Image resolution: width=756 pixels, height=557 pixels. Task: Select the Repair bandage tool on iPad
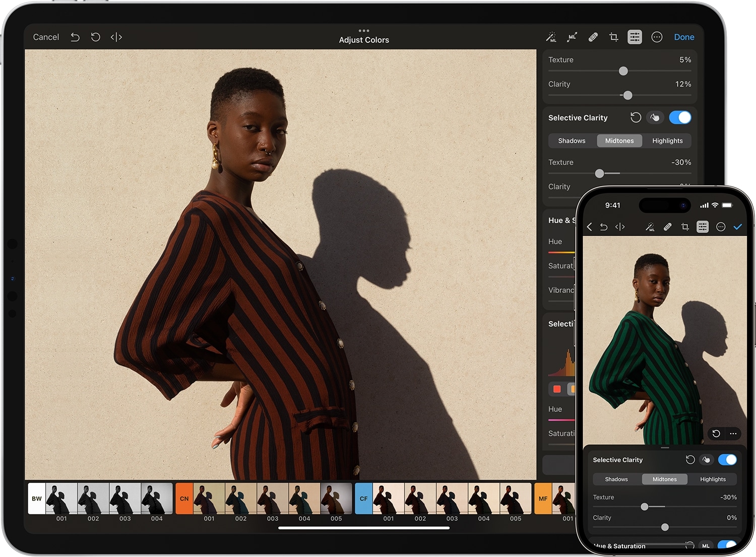[x=593, y=37]
